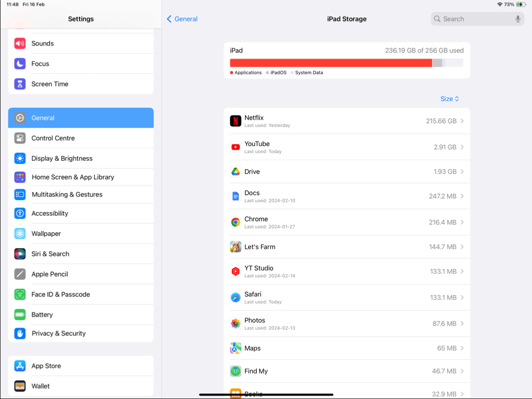Tap the Sounds speaker icon
This screenshot has height=399, width=532.
click(20, 43)
